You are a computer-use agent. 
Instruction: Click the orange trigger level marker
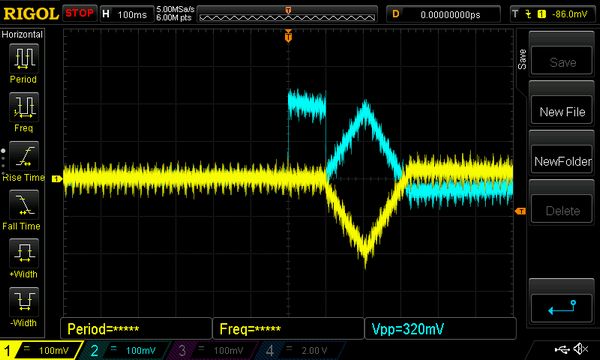(x=520, y=211)
